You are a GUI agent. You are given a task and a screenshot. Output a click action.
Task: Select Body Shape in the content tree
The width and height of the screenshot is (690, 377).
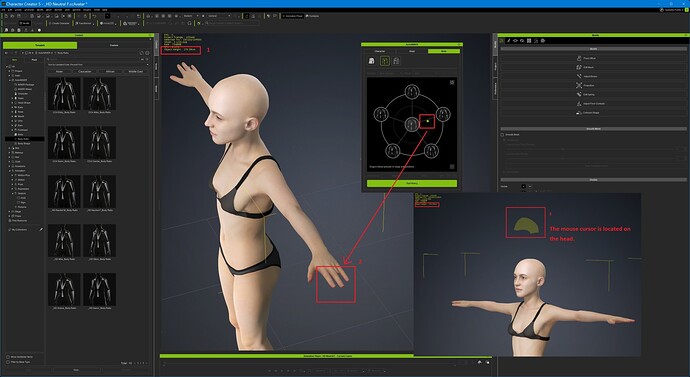pyautogui.click(x=24, y=143)
